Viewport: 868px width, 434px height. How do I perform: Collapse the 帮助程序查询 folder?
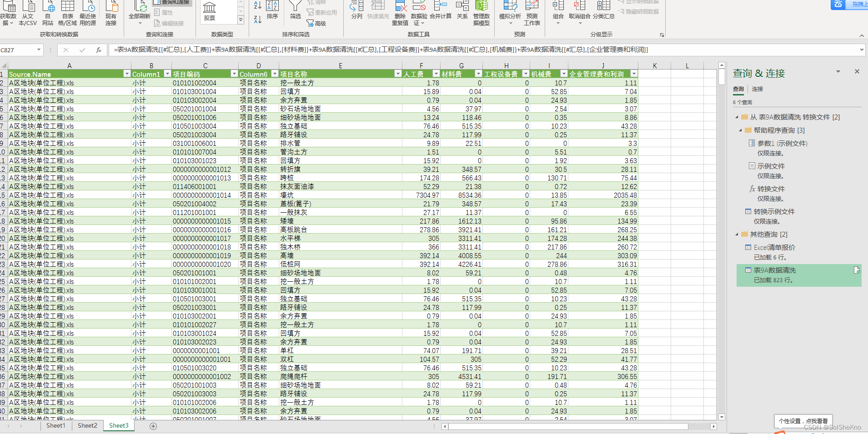pos(741,130)
